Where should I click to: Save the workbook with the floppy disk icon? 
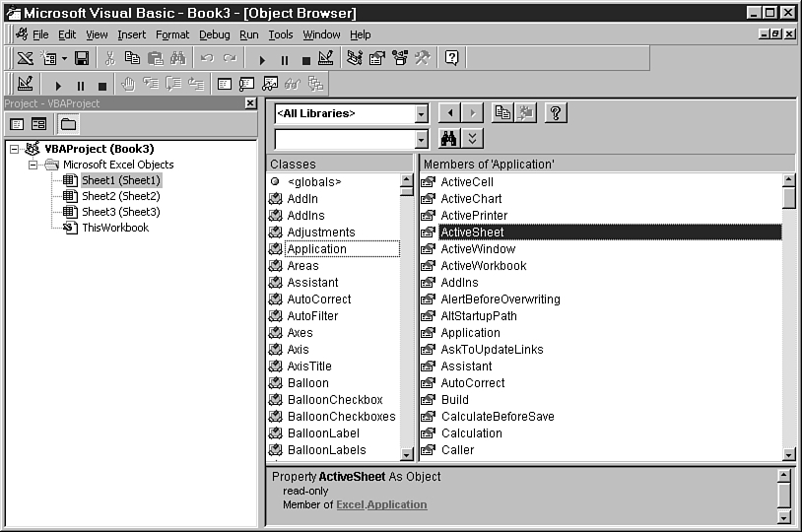(x=82, y=59)
